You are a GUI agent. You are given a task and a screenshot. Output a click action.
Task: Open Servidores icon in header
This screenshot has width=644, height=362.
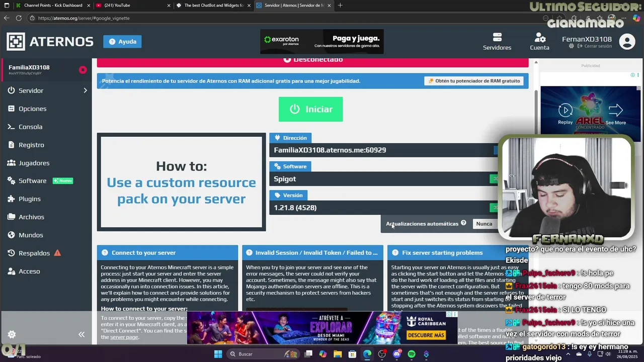[497, 42]
